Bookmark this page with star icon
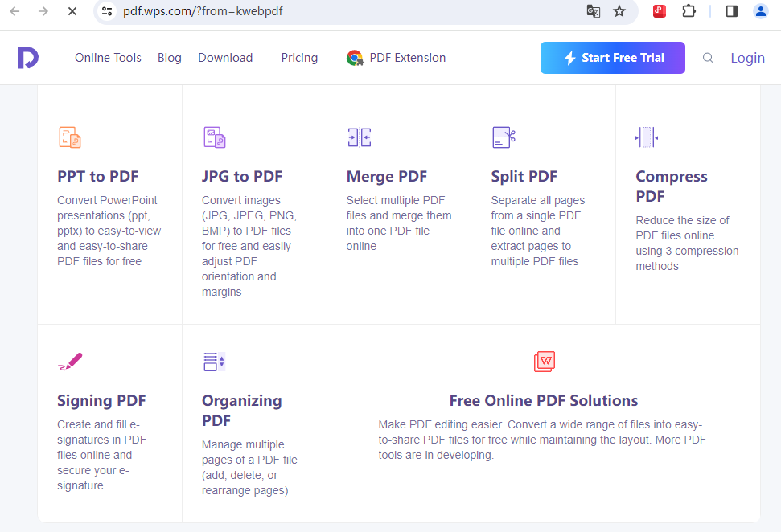Screen dimensions: 781x532 619,11
